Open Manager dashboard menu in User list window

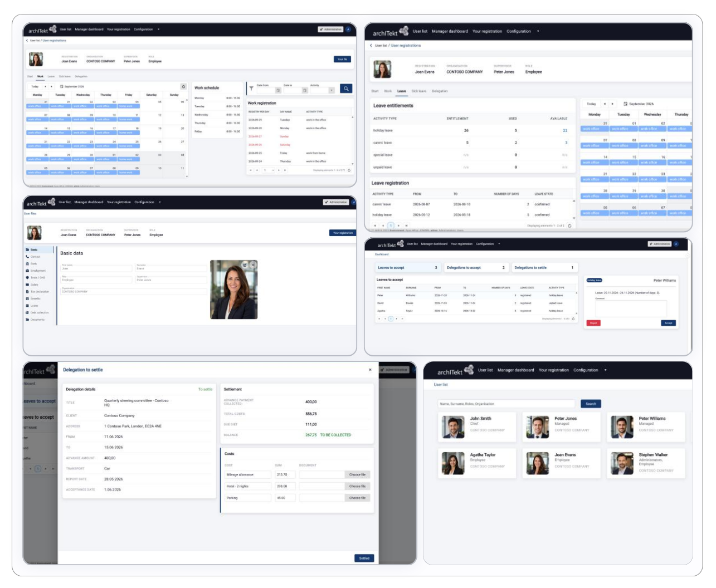pos(515,370)
